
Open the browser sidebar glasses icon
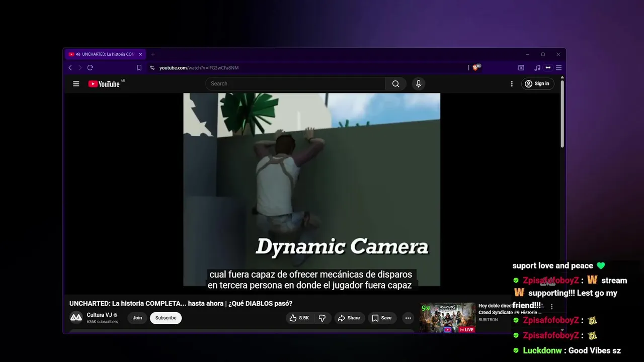tap(548, 68)
